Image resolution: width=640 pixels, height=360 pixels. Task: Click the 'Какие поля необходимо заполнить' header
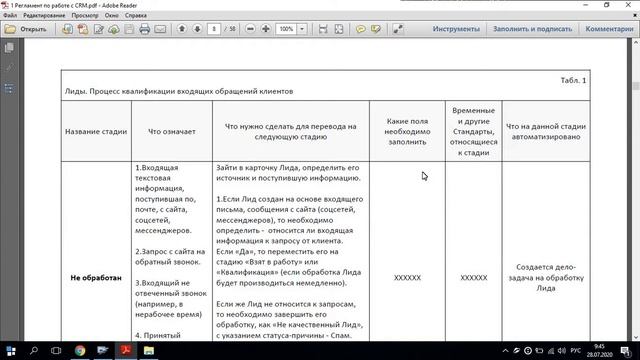tap(407, 131)
